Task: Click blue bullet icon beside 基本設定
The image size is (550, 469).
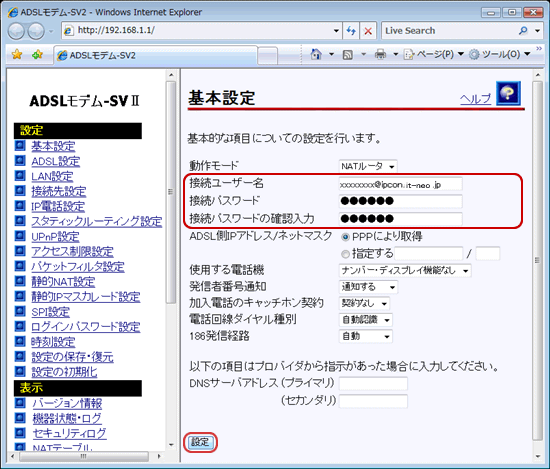Action: pos(20,145)
